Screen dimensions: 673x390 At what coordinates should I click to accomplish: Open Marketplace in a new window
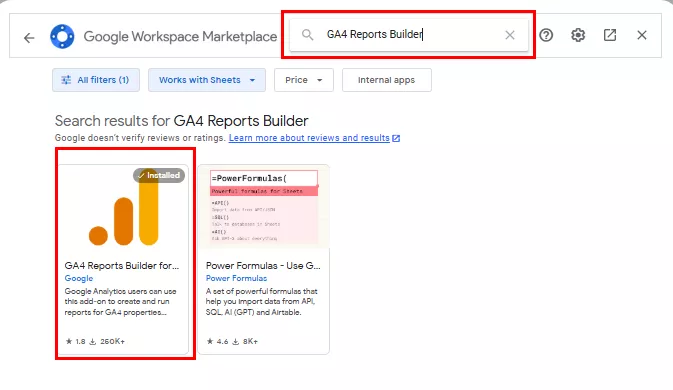[609, 35]
